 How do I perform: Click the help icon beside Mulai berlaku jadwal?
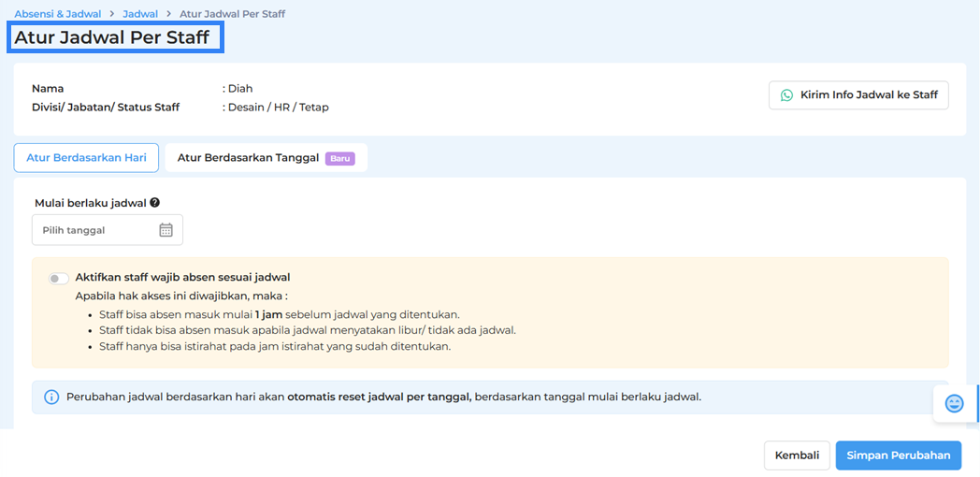[x=154, y=202]
